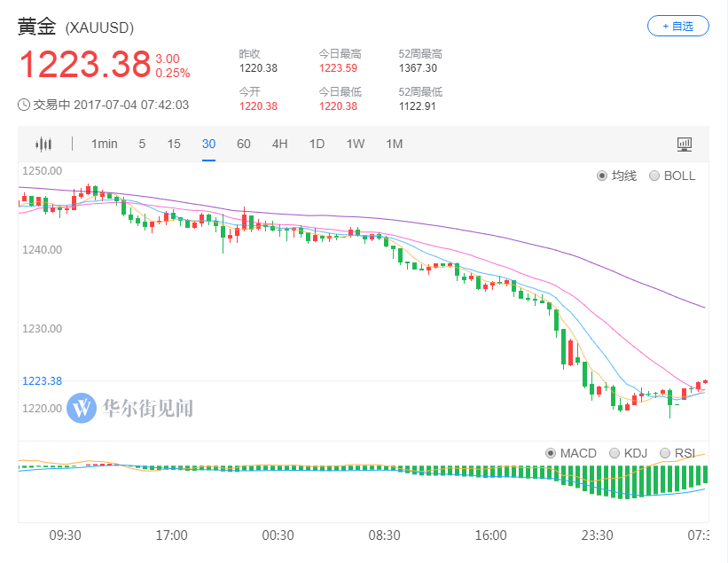The height and width of the screenshot is (563, 728).
Task: Switch to the 5 minute timeframe
Action: pos(142,145)
